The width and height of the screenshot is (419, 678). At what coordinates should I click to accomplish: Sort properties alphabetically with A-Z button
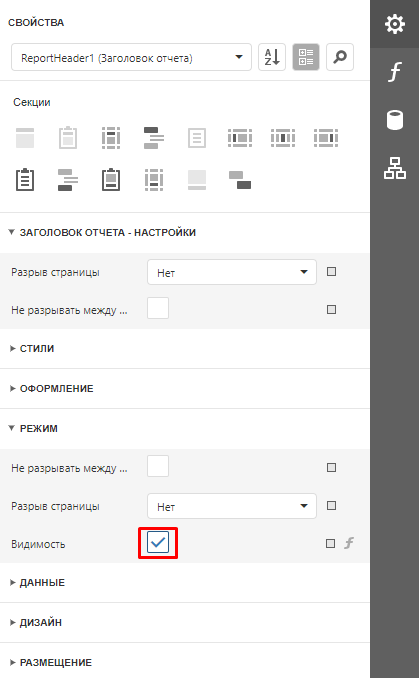pyautogui.click(x=272, y=57)
